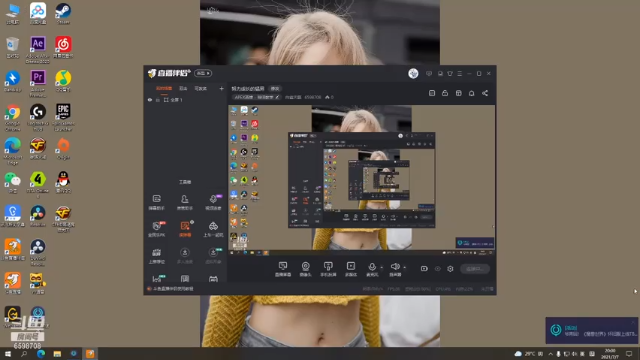Viewport: 640px width, 360px height.
Task: Select the 全屏 1 source row
Action: (186, 100)
